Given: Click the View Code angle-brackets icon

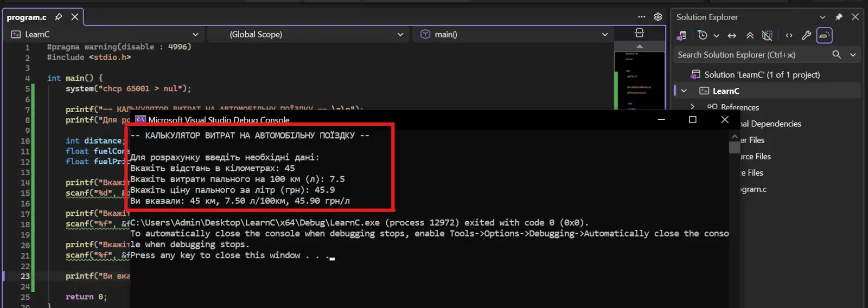Looking at the screenshot, I should coord(789,35).
